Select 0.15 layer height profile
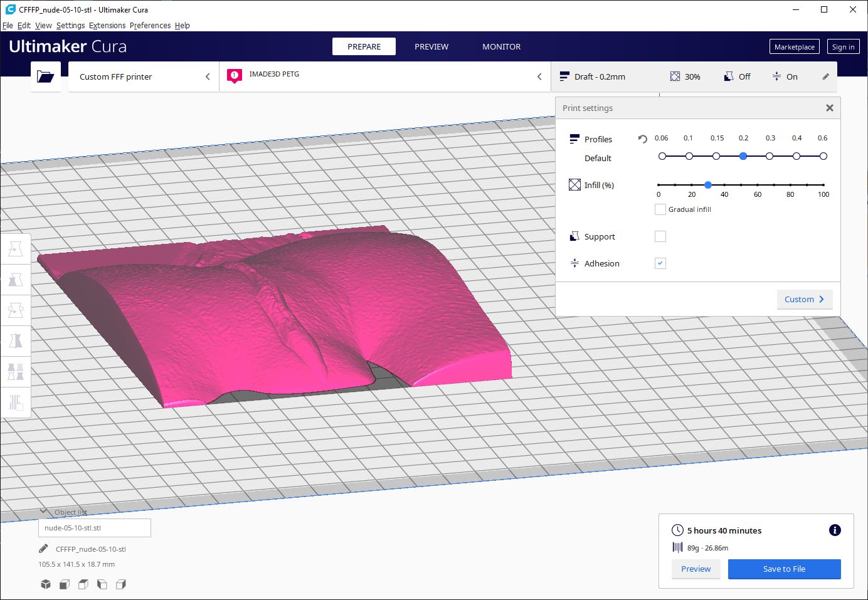Viewport: 868px width, 600px height. pos(716,156)
